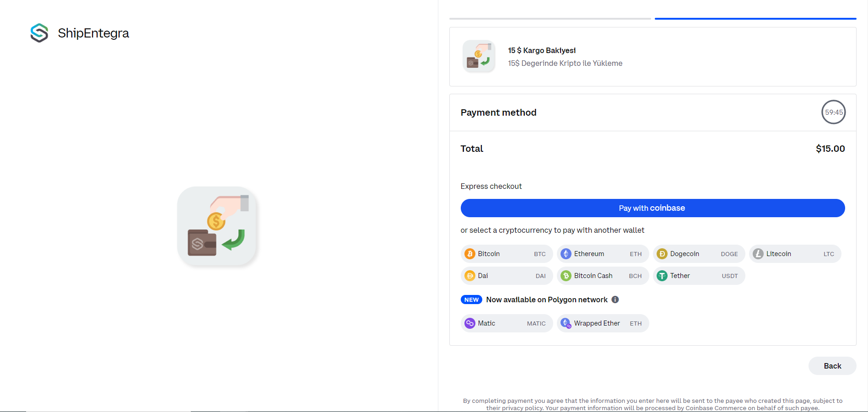Click the Bitcoin coin icon
Screen dimensions: 868x412
coord(470,254)
